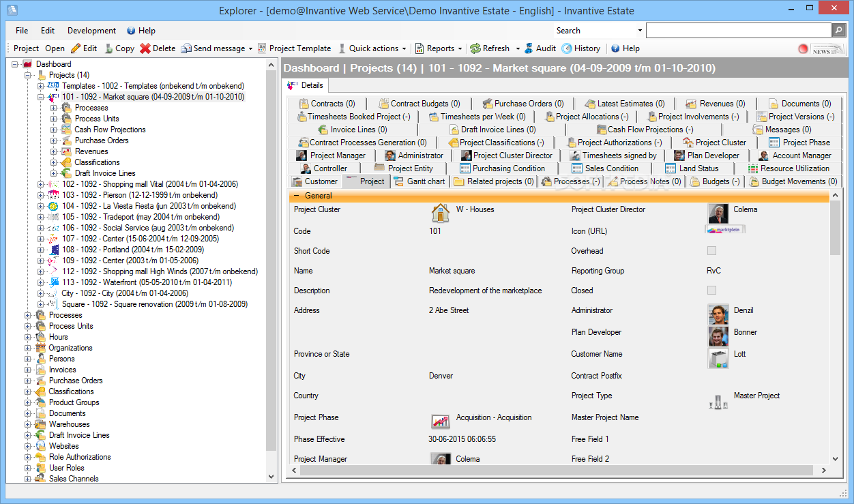This screenshot has width=854, height=504.
Task: Switch to the Contracts (0) tab
Action: click(327, 104)
